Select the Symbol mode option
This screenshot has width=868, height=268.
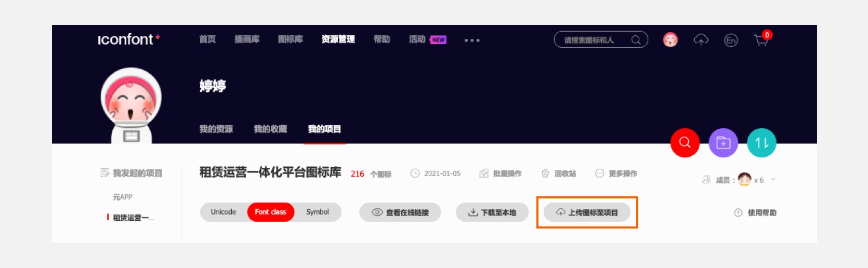(318, 212)
